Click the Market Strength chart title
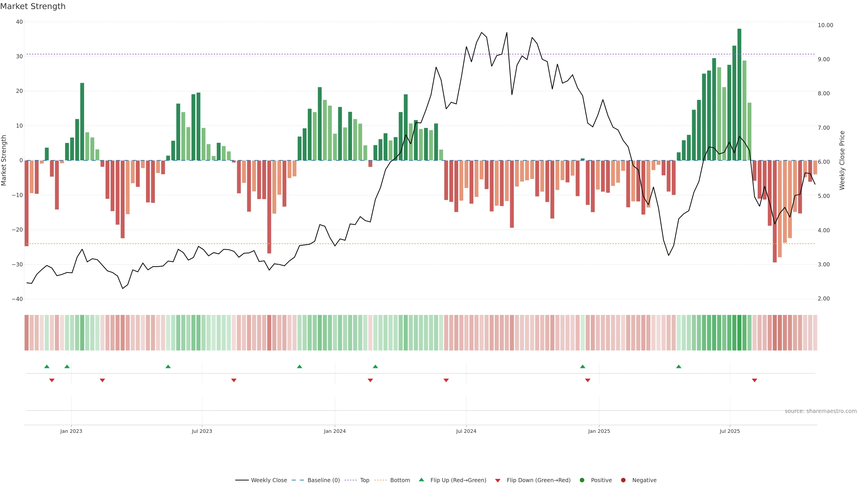The height and width of the screenshot is (488, 868). pos(33,6)
